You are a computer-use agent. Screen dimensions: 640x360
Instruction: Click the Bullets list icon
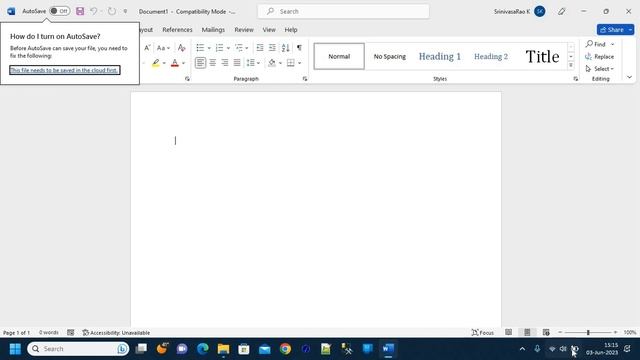click(200, 48)
